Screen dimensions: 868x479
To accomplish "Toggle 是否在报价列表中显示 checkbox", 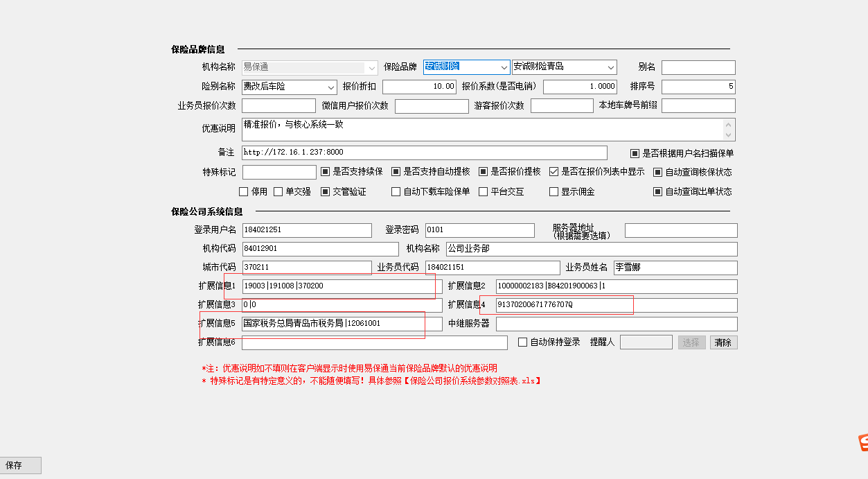I will [554, 172].
